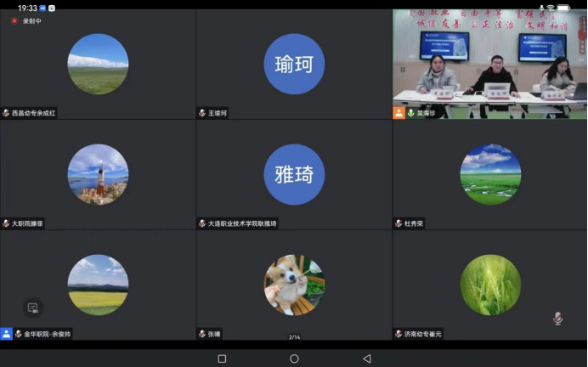Click the lighthouse avatar of 大职院滕菲
This screenshot has width=588, height=367.
98,174
